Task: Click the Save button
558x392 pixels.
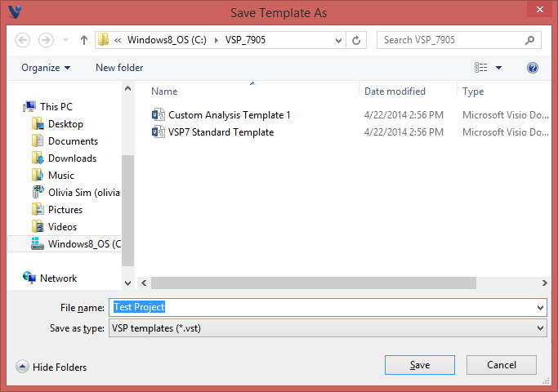Action: (420, 365)
